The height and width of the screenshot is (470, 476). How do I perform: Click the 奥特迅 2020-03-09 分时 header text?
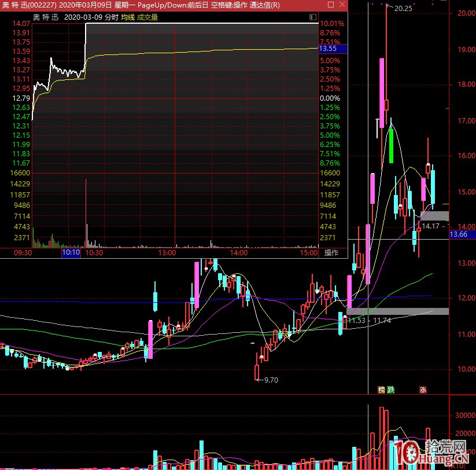click(x=76, y=17)
